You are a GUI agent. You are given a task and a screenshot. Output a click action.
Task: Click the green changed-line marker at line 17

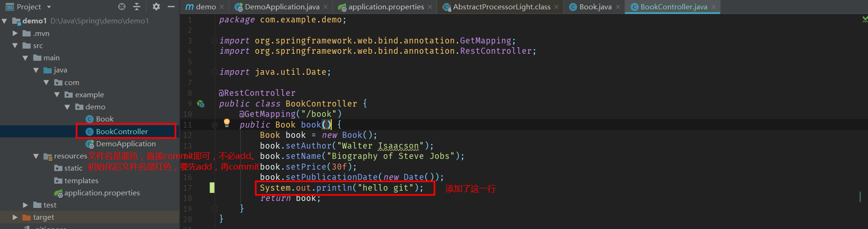coord(212,188)
